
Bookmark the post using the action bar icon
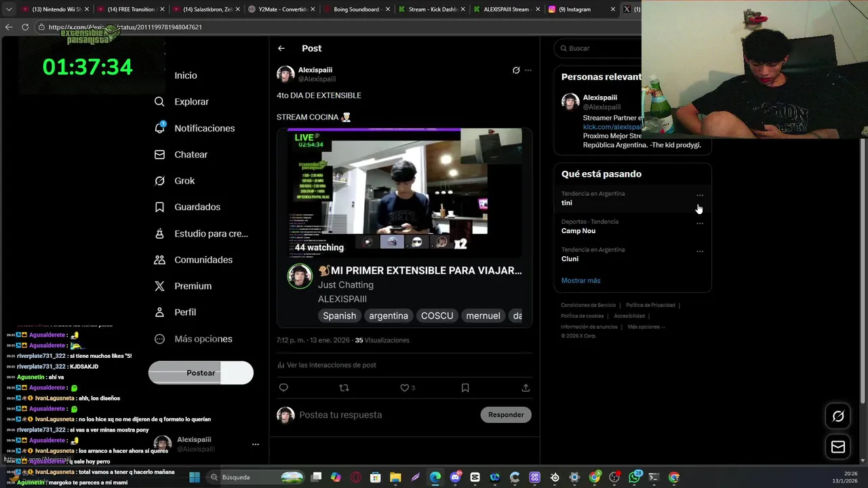point(465,388)
